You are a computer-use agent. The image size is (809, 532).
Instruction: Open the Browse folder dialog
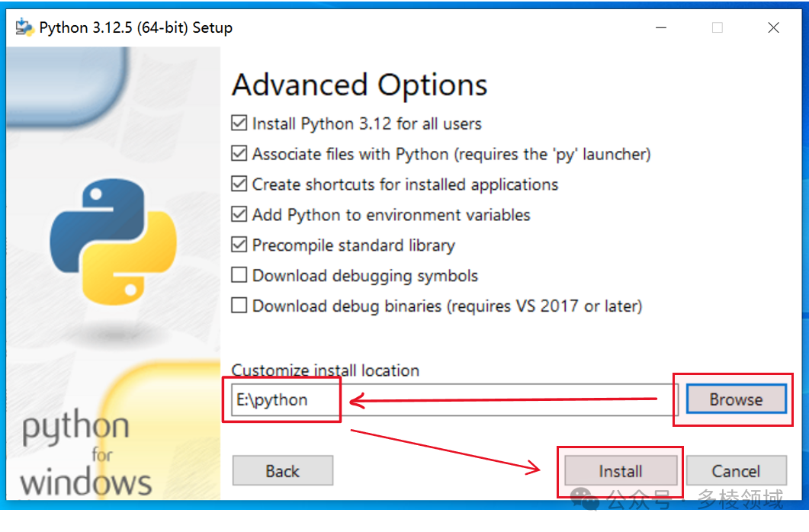pos(737,399)
